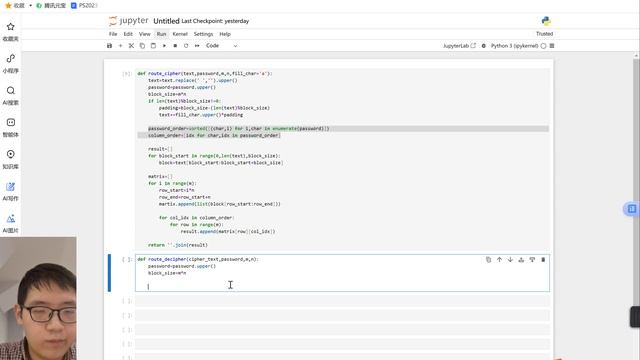The height and width of the screenshot is (360, 640).
Task: Open the notebook in JupyterLab
Action: (x=459, y=46)
